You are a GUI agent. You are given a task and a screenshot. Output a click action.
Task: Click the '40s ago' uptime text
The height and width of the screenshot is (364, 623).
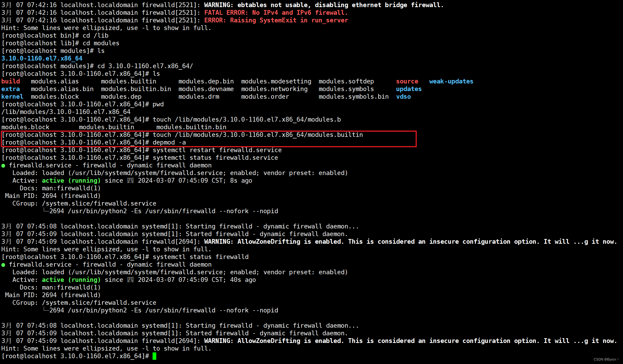click(x=243, y=280)
